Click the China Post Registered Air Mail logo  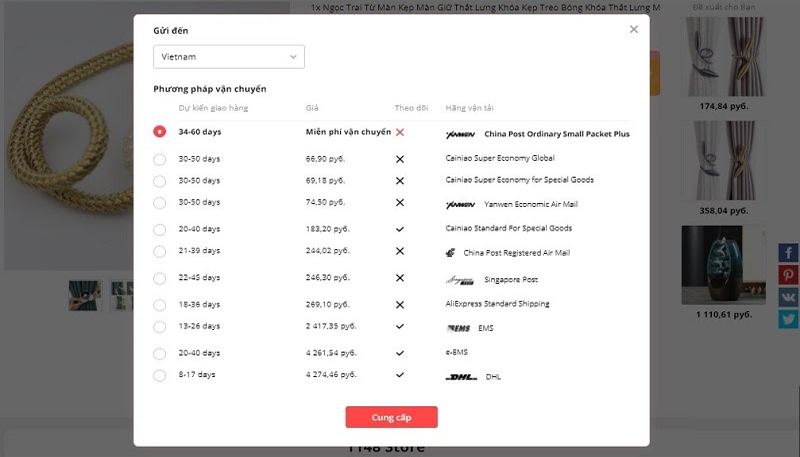pyautogui.click(x=451, y=252)
